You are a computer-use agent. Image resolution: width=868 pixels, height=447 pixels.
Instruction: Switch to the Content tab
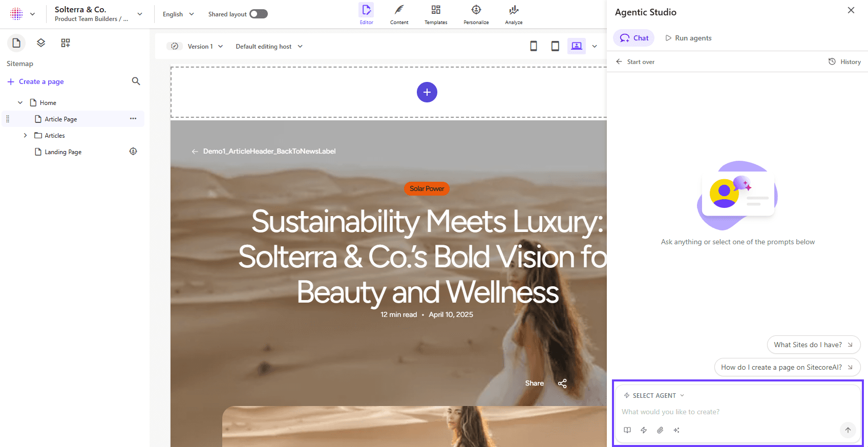coord(399,14)
